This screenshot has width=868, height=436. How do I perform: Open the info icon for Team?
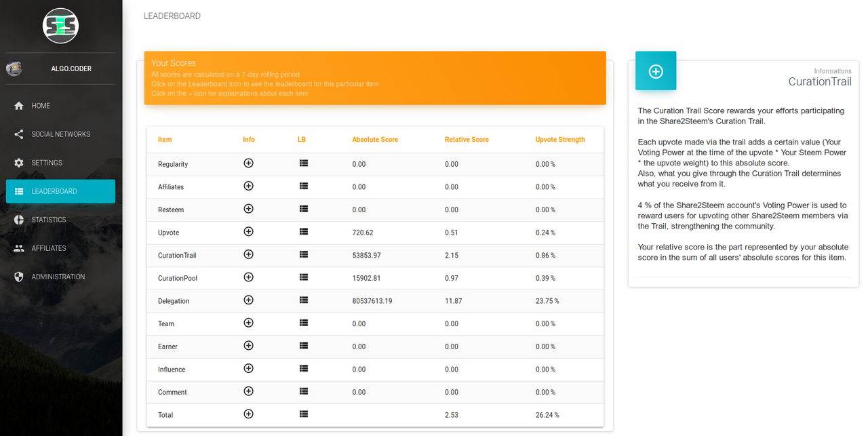click(x=248, y=323)
